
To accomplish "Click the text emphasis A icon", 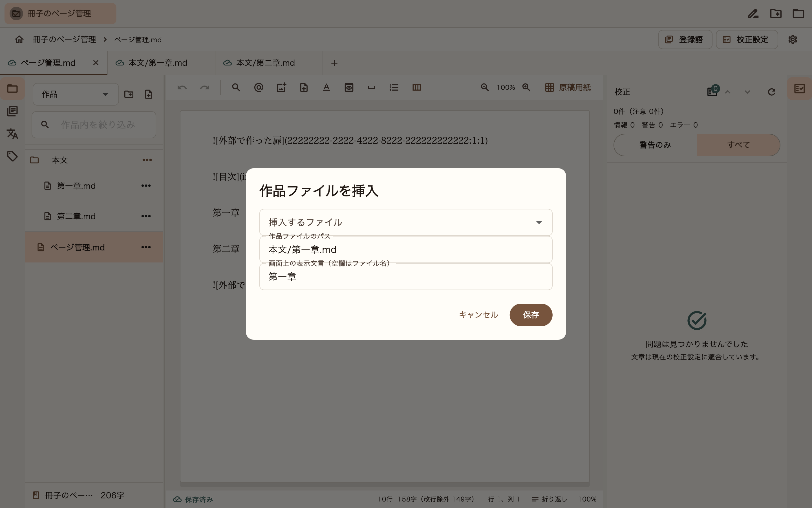I will pyautogui.click(x=326, y=88).
